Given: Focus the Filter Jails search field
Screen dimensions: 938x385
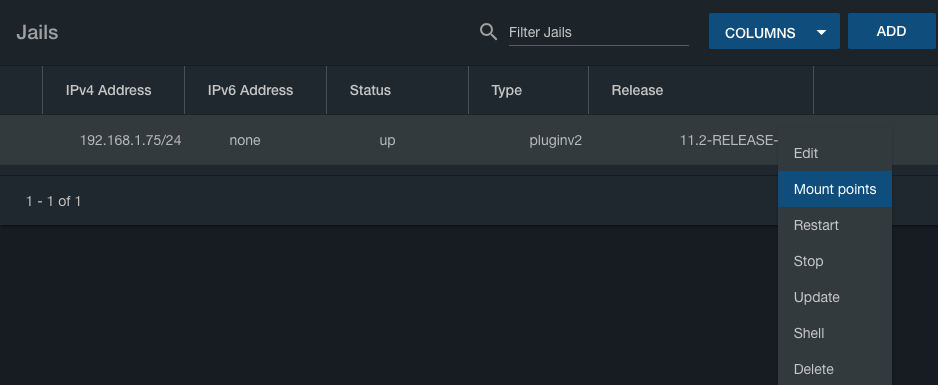Looking at the screenshot, I should [598, 32].
